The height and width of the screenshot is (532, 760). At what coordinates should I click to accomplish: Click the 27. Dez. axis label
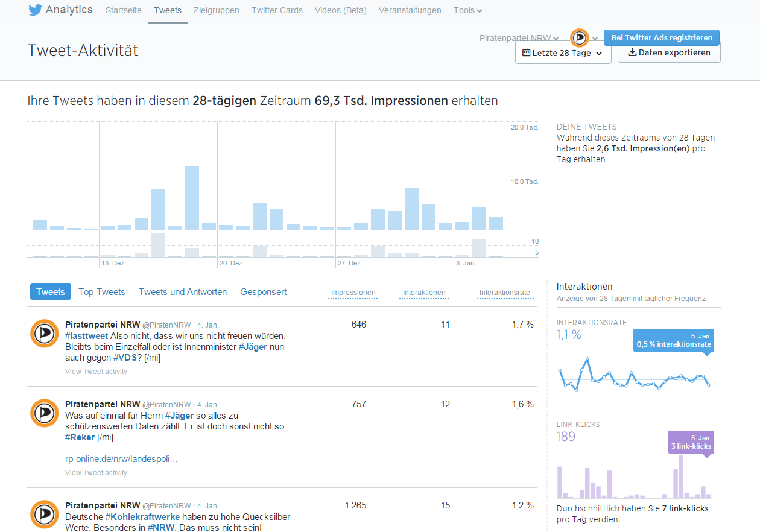350,264
